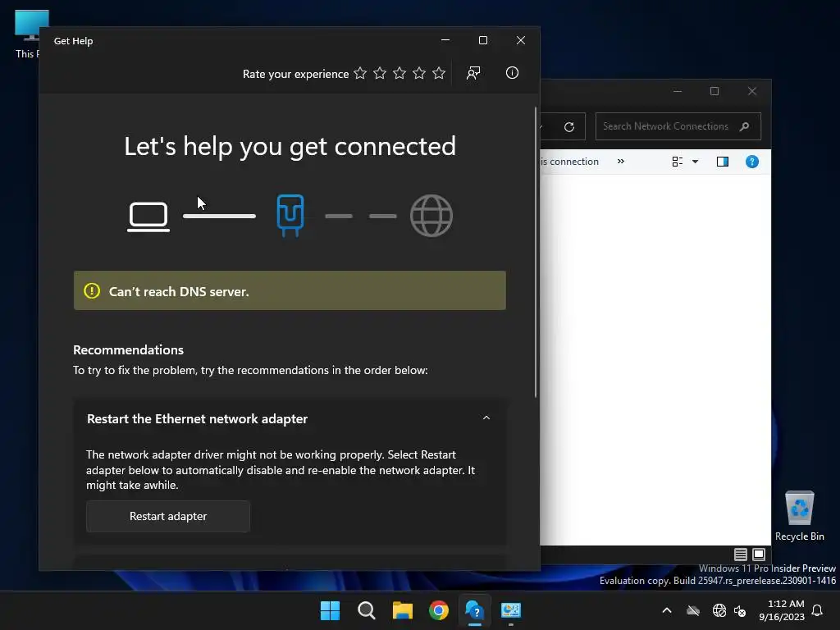Viewport: 840px width, 630px height.
Task: Open the feedback icon in Get Help
Action: [473, 73]
